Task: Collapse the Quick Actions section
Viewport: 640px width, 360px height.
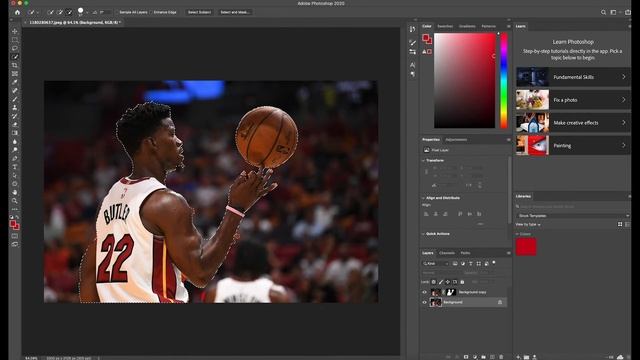Action: 423,234
